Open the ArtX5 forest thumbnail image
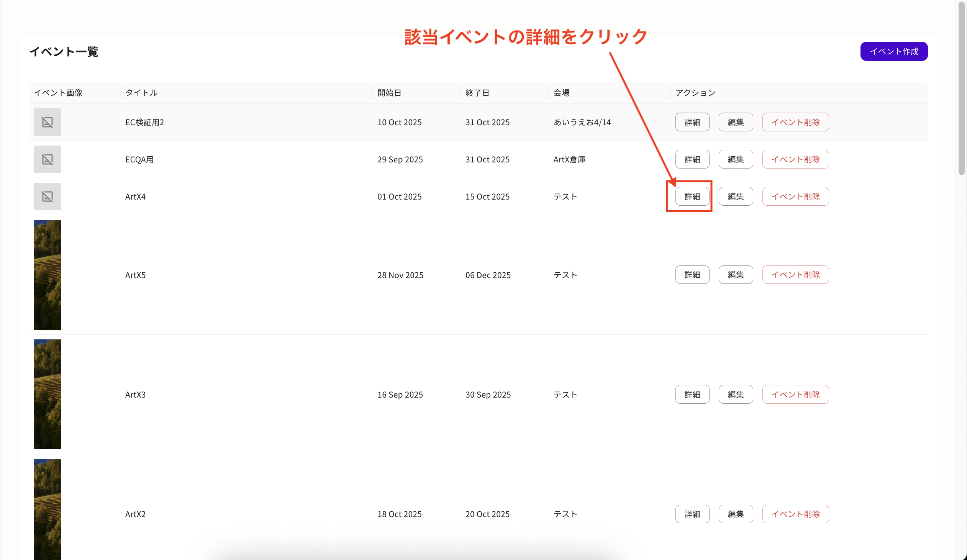The width and height of the screenshot is (967, 560). (x=47, y=275)
